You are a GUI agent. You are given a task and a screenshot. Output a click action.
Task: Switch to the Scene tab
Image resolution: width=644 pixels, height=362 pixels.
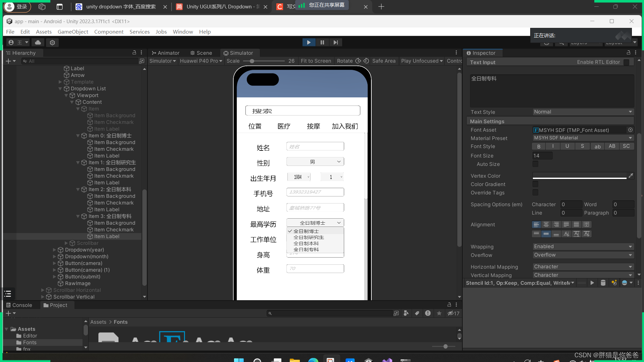tap(201, 53)
